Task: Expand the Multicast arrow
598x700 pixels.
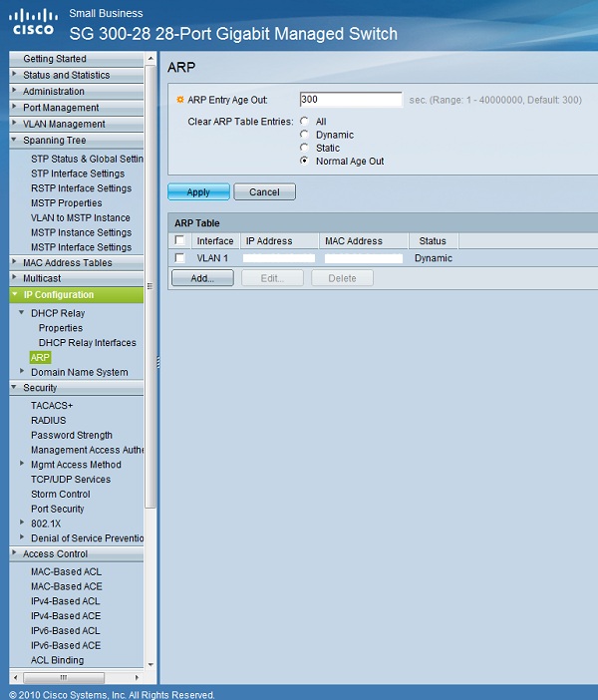Action: pos(14,277)
